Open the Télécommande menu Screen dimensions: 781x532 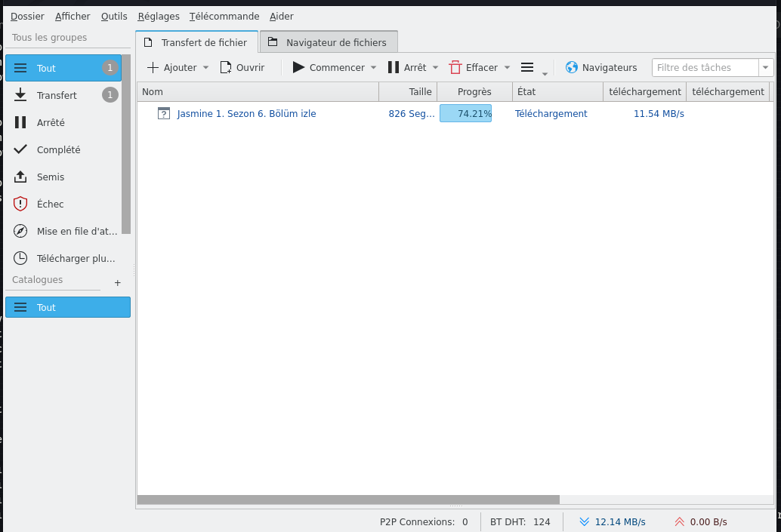(224, 16)
